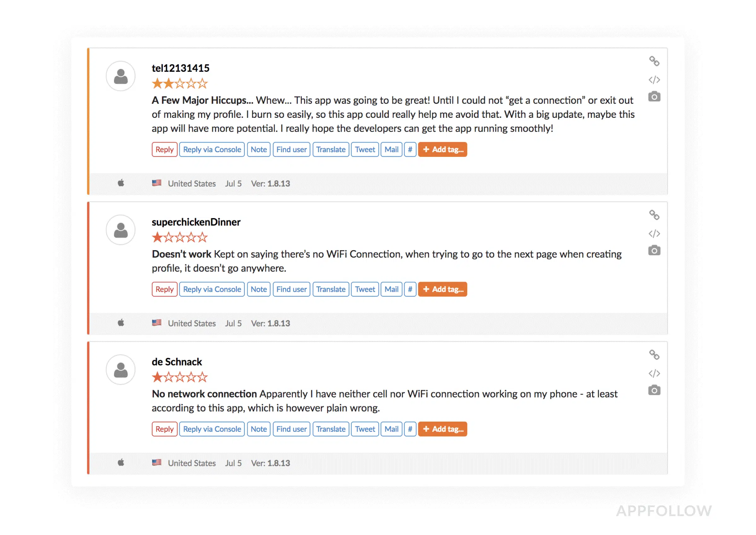Find user for superchickenDinner review
The height and width of the screenshot is (535, 756).
pyautogui.click(x=291, y=289)
